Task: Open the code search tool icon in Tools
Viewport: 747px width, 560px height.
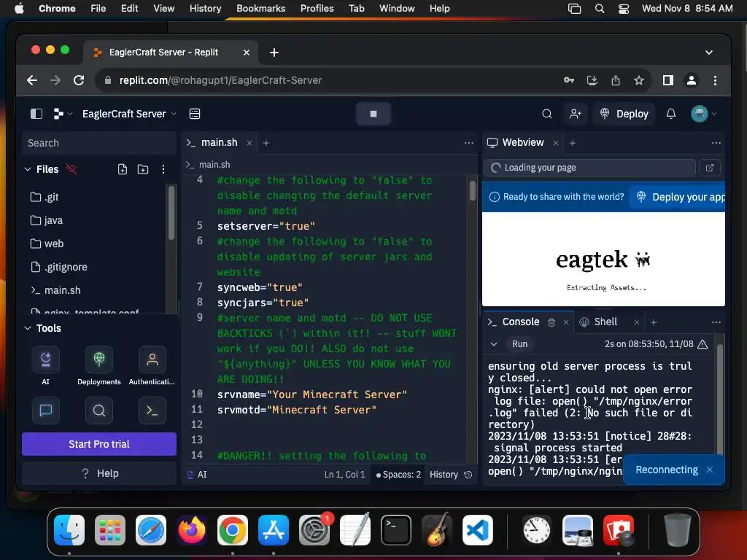Action: coord(99,410)
